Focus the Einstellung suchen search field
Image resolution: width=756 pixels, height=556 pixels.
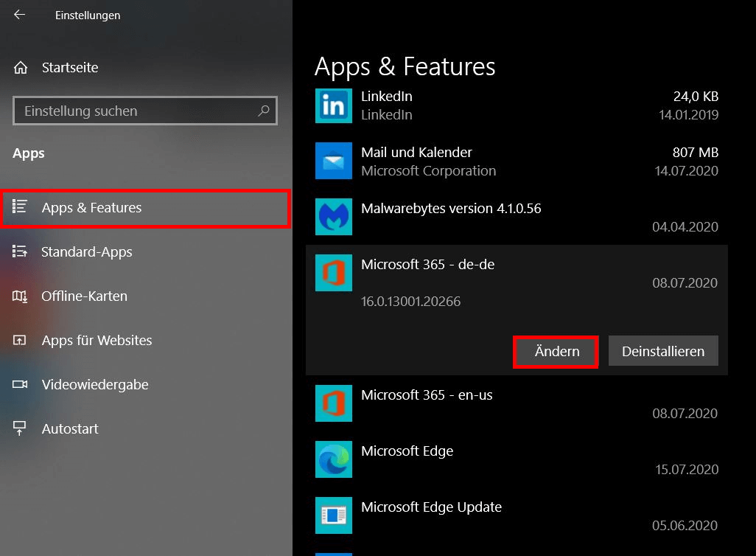[145, 111]
